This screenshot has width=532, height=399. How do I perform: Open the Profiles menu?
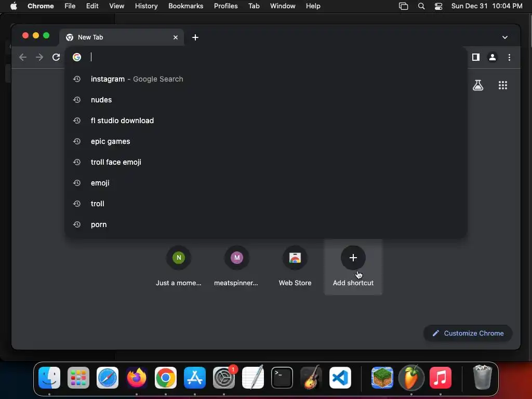pos(225,6)
